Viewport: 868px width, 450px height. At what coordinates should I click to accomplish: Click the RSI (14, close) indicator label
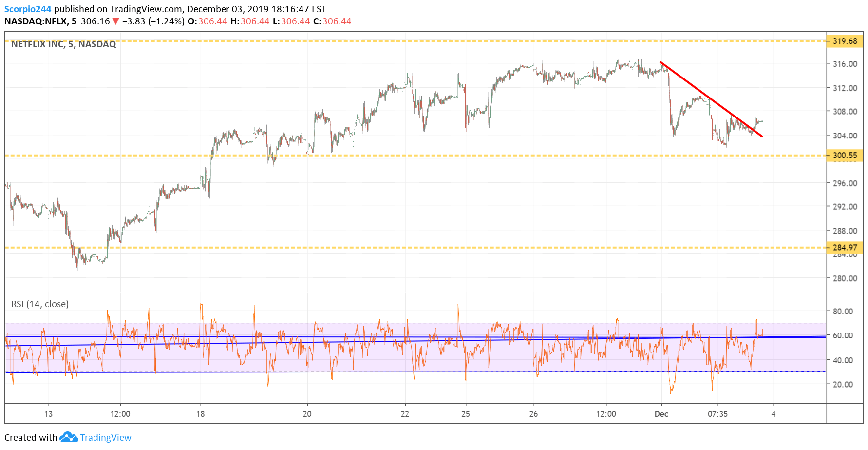40,304
